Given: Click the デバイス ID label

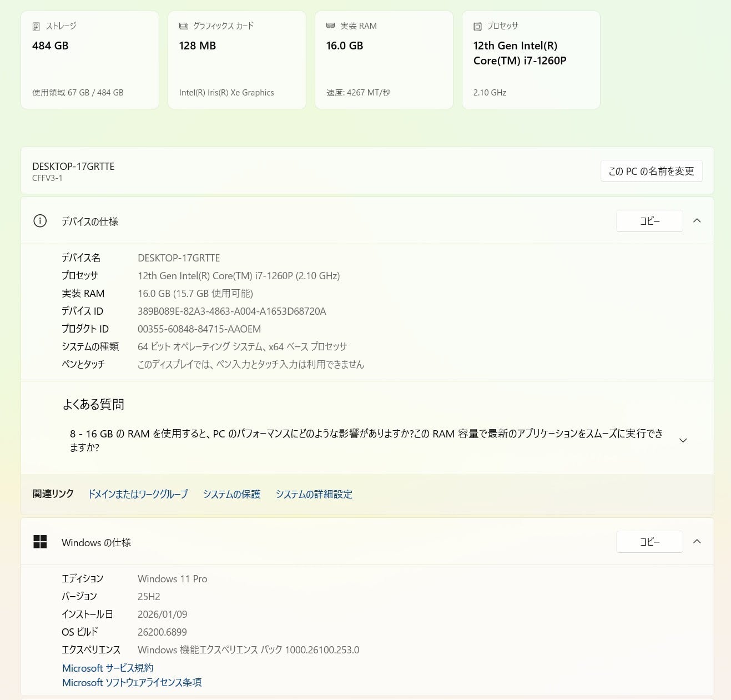Looking at the screenshot, I should click(82, 311).
